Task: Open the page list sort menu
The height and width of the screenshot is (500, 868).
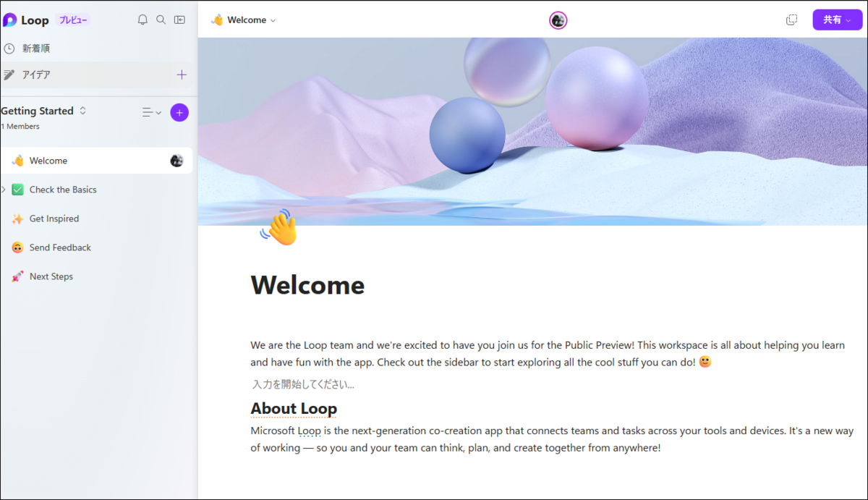Action: coord(151,112)
